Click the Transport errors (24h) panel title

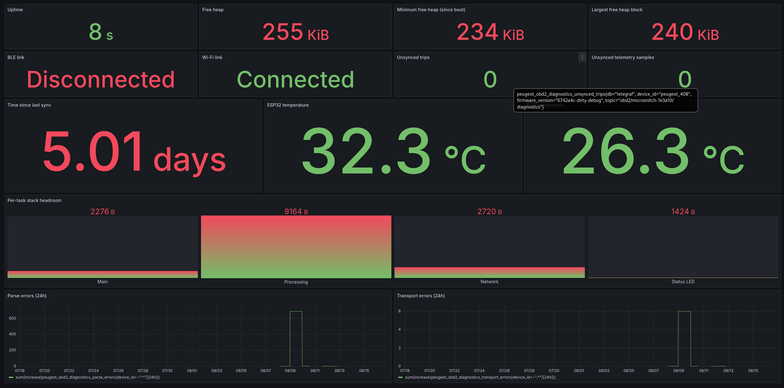coord(420,296)
